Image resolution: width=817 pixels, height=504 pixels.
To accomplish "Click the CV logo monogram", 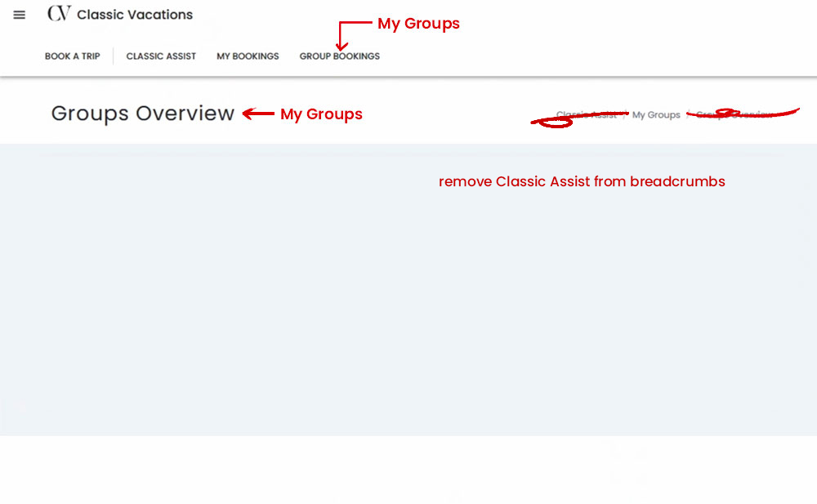I will (59, 14).
